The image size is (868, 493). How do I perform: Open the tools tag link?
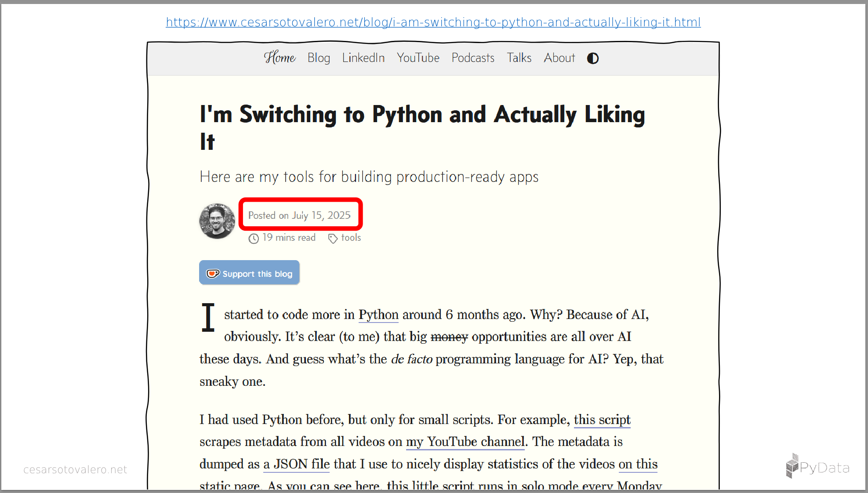351,238
